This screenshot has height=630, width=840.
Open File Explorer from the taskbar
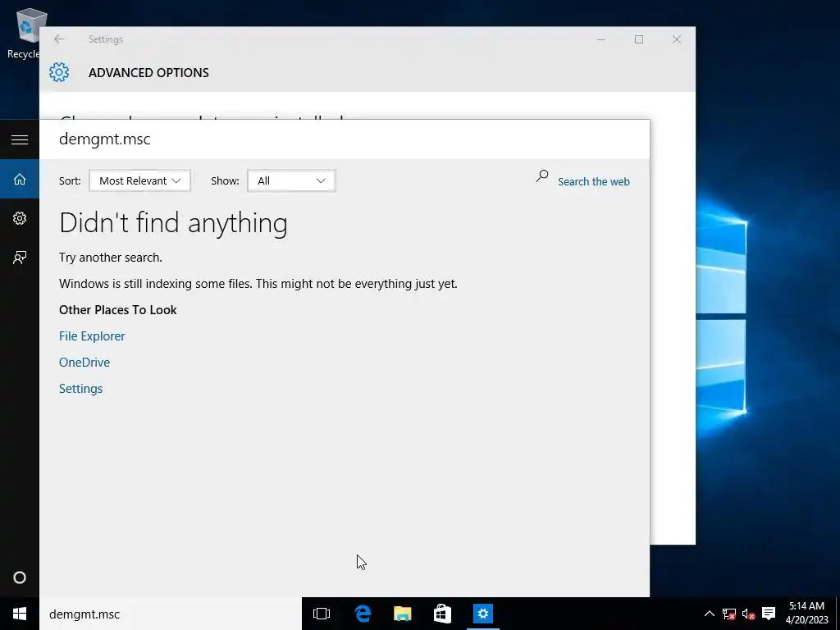point(402,614)
